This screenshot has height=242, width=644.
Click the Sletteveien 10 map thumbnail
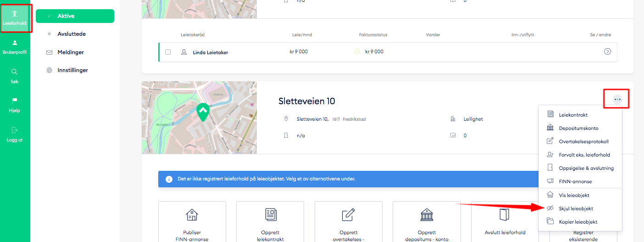(199, 118)
